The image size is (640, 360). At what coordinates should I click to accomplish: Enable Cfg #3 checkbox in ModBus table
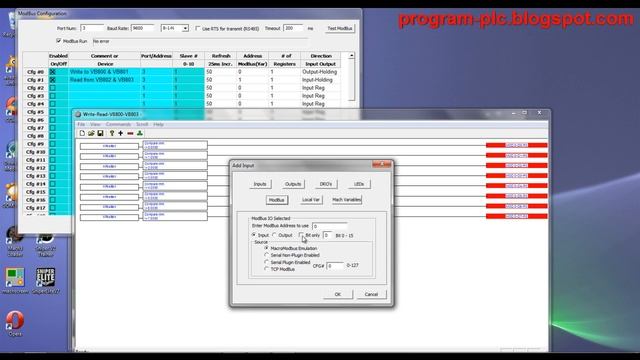pos(53,96)
